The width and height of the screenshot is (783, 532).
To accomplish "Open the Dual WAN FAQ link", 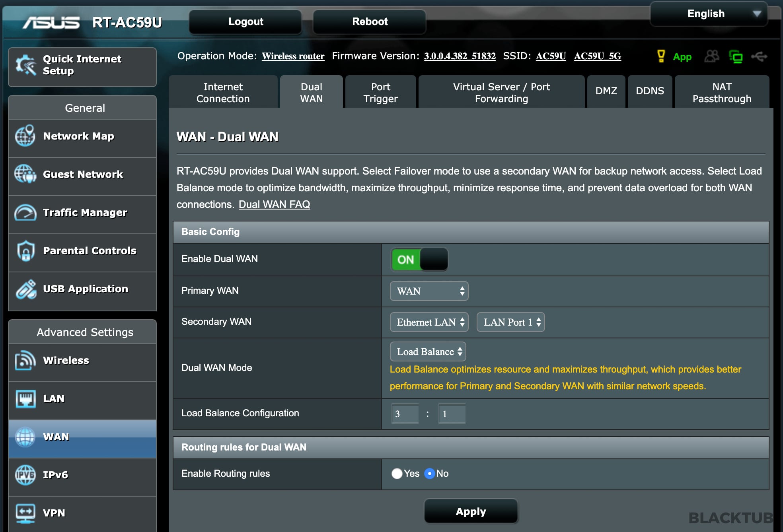I will pyautogui.click(x=274, y=204).
